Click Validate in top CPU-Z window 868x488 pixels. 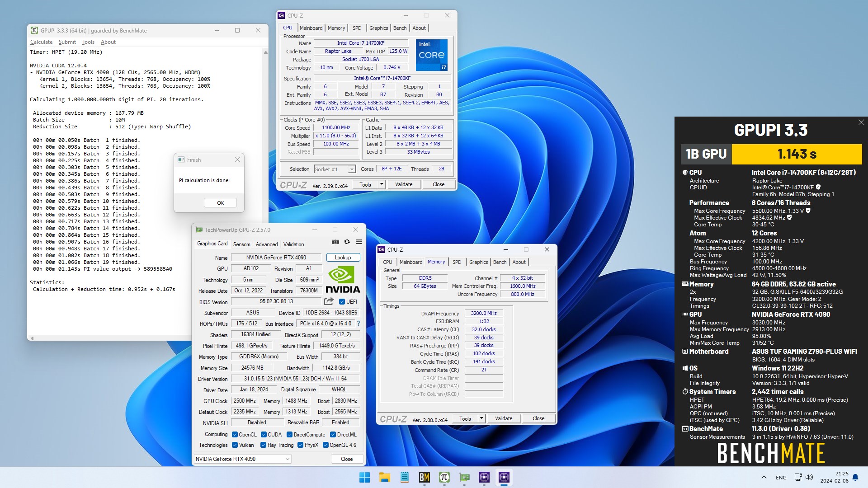[x=404, y=184]
